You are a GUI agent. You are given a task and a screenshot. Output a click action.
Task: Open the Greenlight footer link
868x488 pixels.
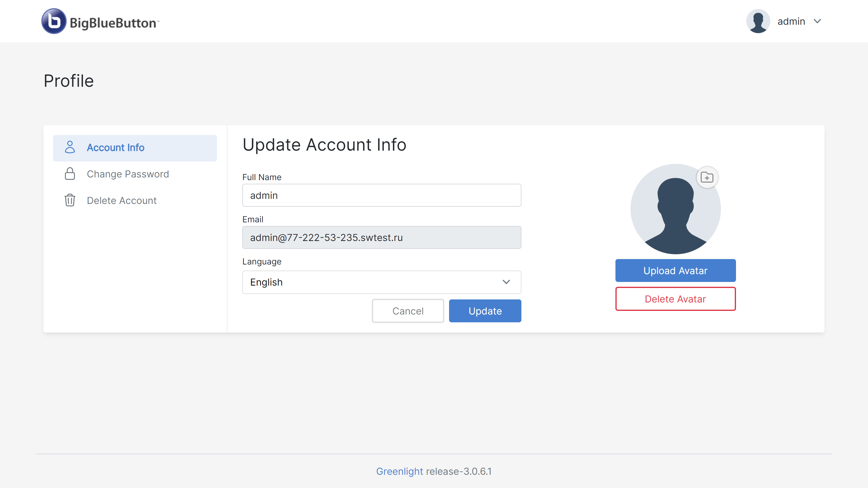[x=399, y=471]
